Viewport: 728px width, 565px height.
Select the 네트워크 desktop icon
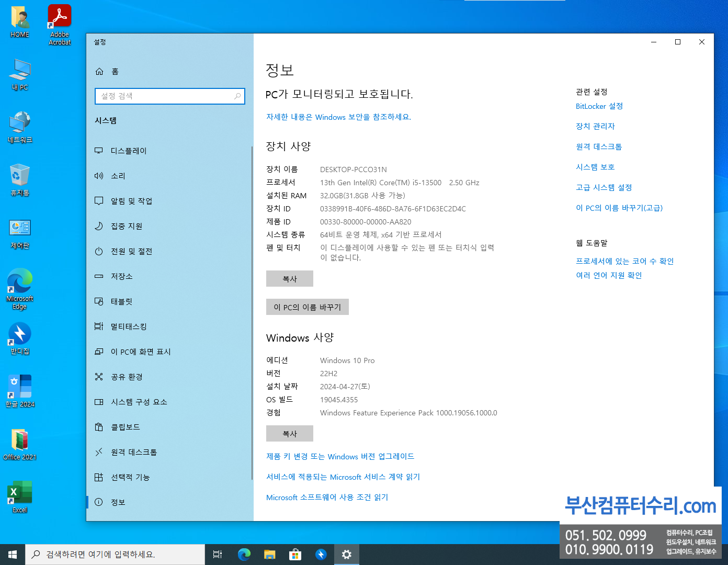(x=20, y=127)
